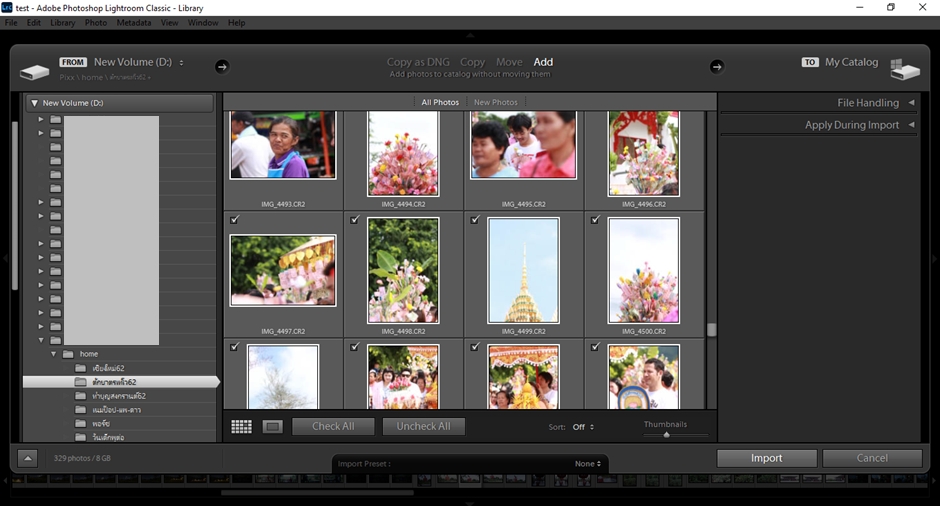Image resolution: width=940 pixels, height=506 pixels.
Task: Expand the first folder in the tree
Action: [41, 119]
